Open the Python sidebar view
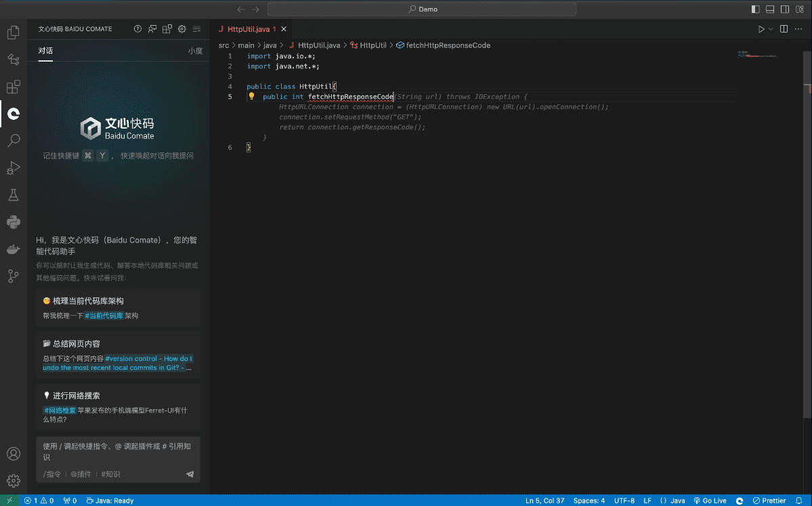The image size is (812, 506). pos(14,222)
